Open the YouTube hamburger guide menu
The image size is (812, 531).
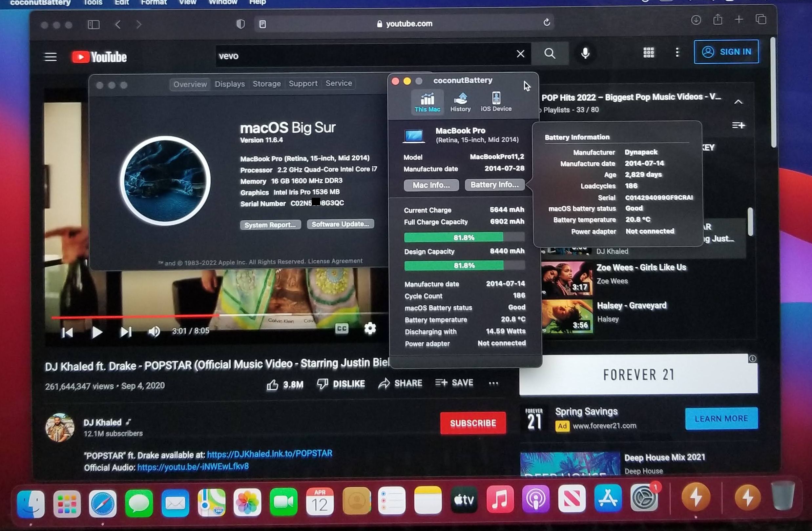pos(51,57)
